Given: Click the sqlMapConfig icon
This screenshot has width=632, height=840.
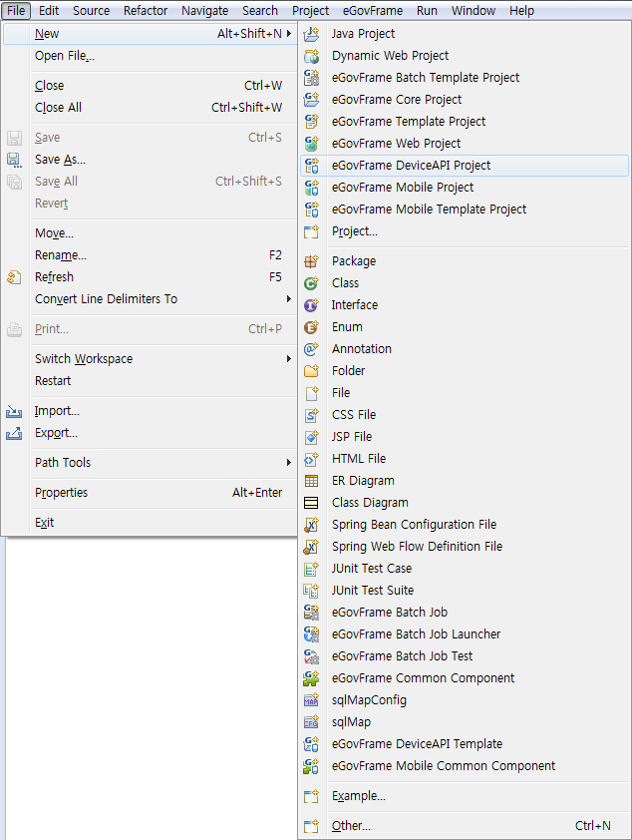Looking at the screenshot, I should [x=311, y=700].
